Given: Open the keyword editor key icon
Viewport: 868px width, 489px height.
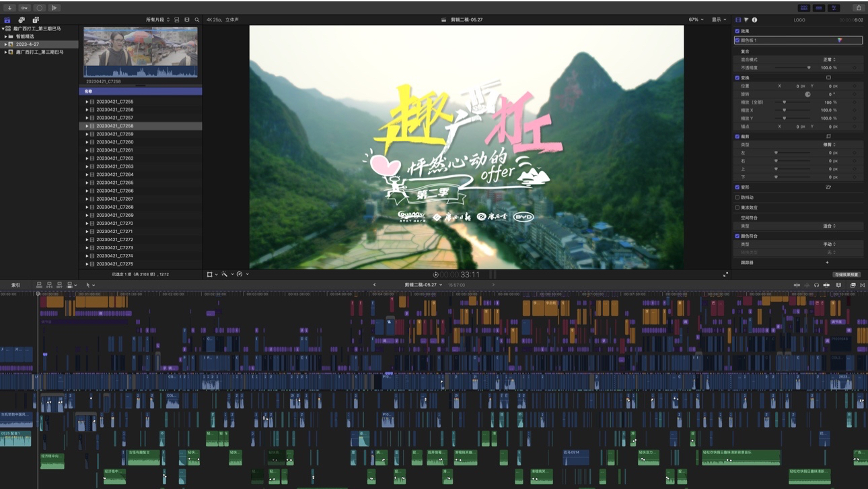Looking at the screenshot, I should point(25,8).
